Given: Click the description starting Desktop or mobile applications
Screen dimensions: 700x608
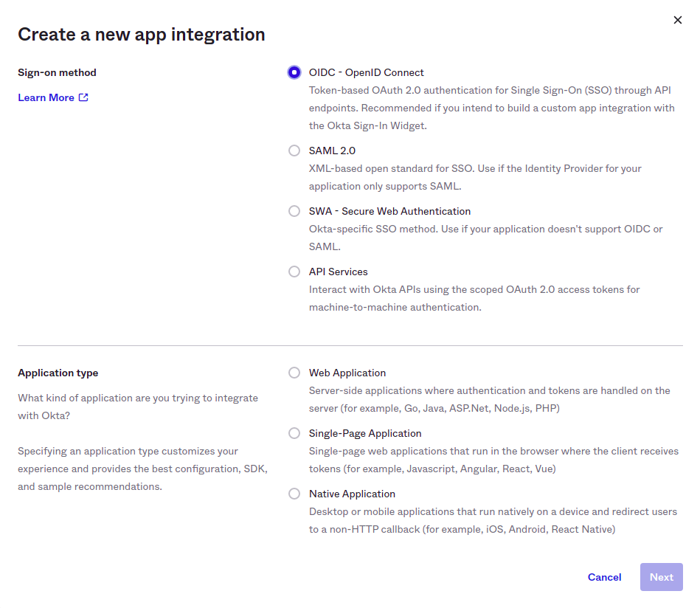Looking at the screenshot, I should tap(493, 520).
